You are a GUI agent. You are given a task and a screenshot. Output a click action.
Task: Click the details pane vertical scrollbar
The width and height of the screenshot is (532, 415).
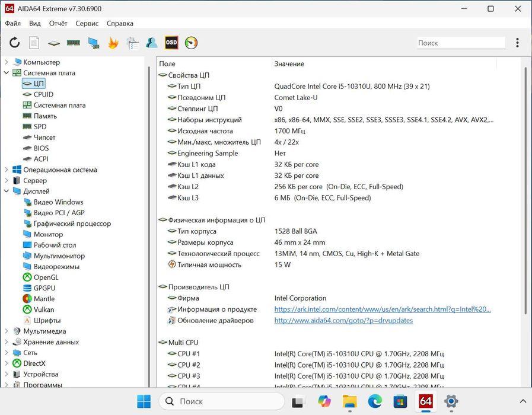[525, 191]
